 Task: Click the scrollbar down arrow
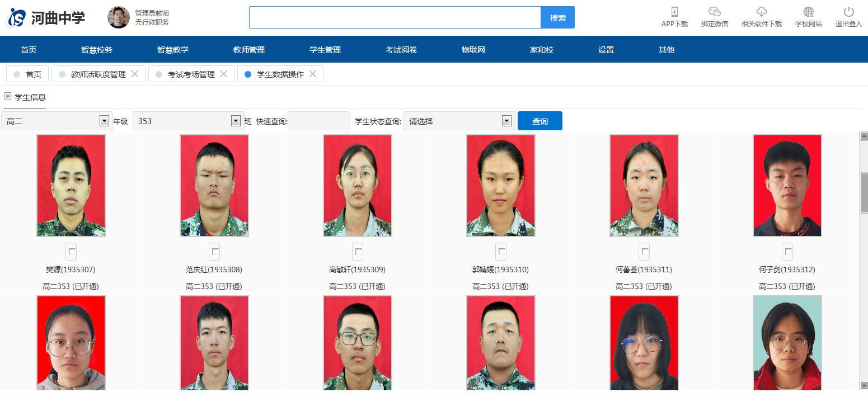[864, 385]
